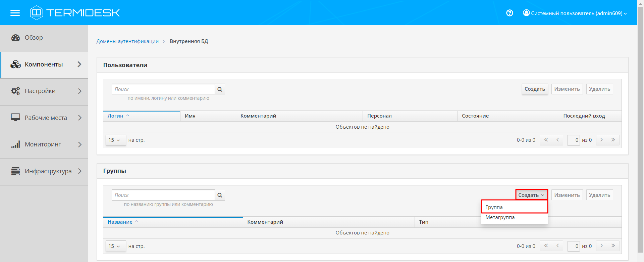
Task: Open the hamburger menu icon
Action: click(15, 13)
